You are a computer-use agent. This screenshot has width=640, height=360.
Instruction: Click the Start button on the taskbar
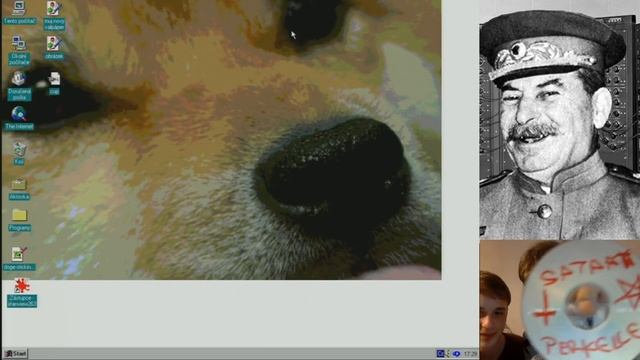tap(16, 353)
